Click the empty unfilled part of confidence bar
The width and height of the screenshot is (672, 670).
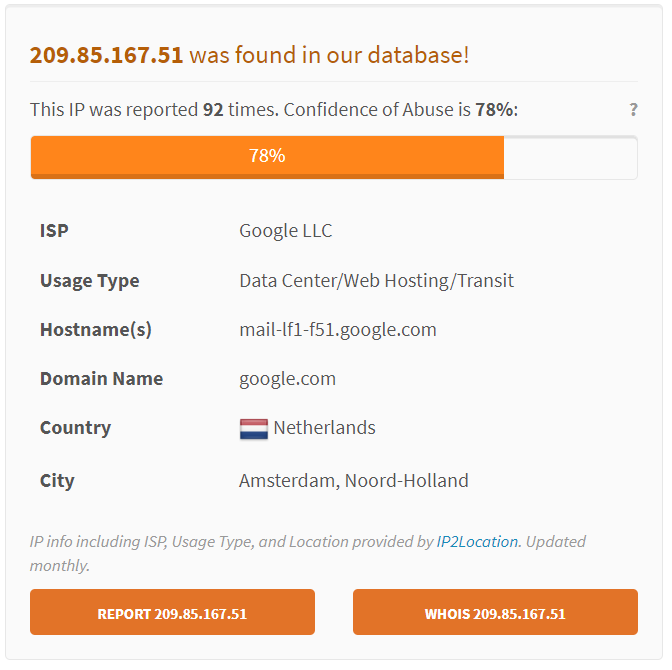click(570, 157)
